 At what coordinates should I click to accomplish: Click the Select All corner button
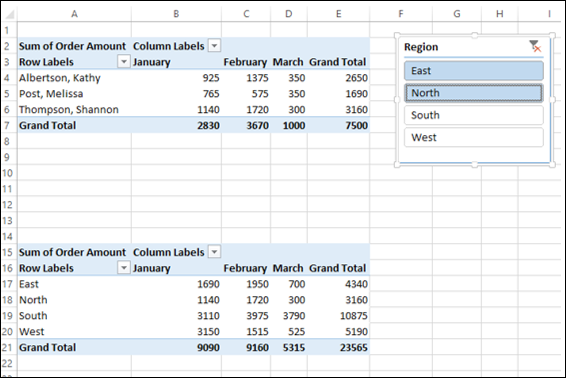(x=9, y=14)
